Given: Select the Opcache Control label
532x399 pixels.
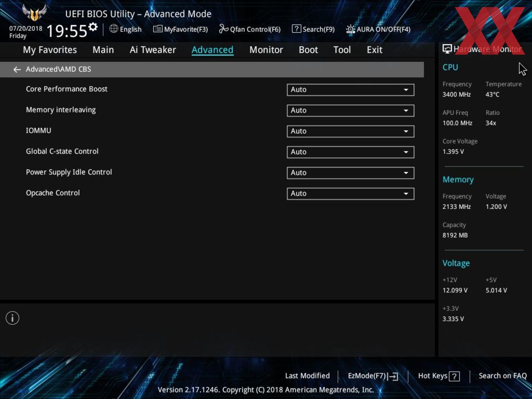Looking at the screenshot, I should [x=53, y=193].
